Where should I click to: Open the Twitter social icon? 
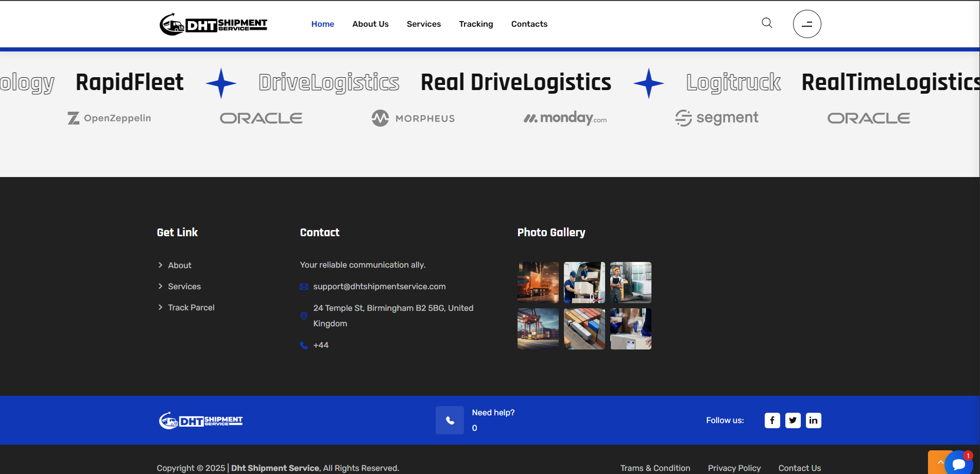click(x=793, y=420)
